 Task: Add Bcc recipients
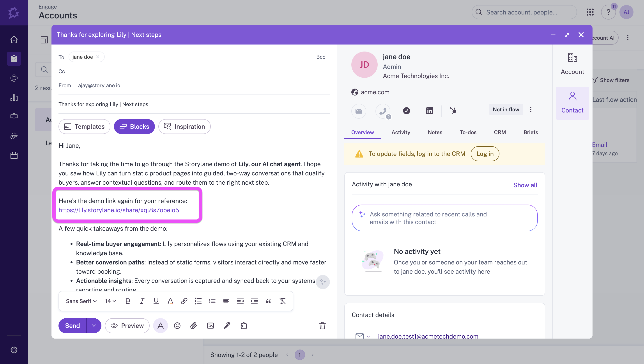(x=320, y=57)
